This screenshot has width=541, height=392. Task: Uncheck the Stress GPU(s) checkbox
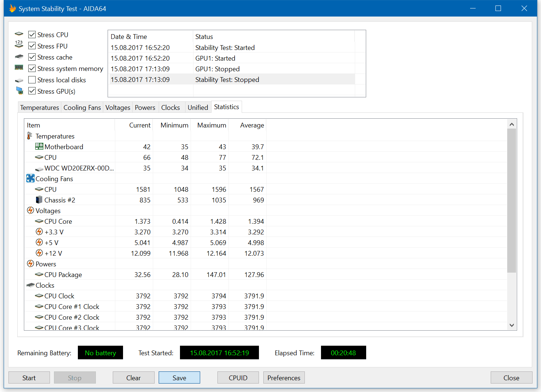coord(32,91)
